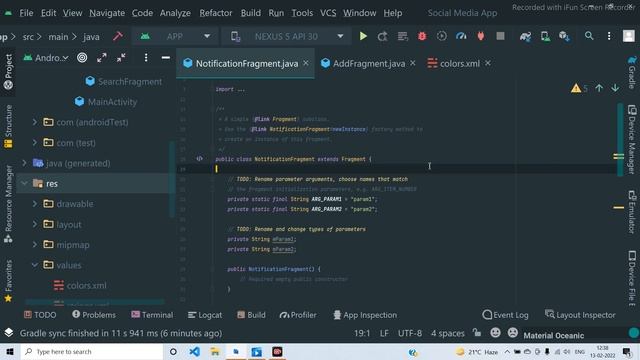Click the sad face feedback icon
Viewport: 640px width, 360px height.
click(x=513, y=333)
